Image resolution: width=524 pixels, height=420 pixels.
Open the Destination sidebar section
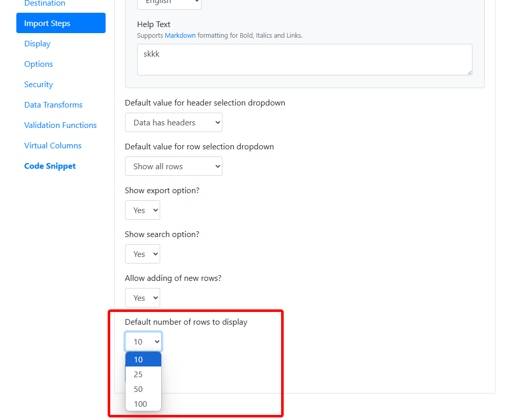point(44,4)
